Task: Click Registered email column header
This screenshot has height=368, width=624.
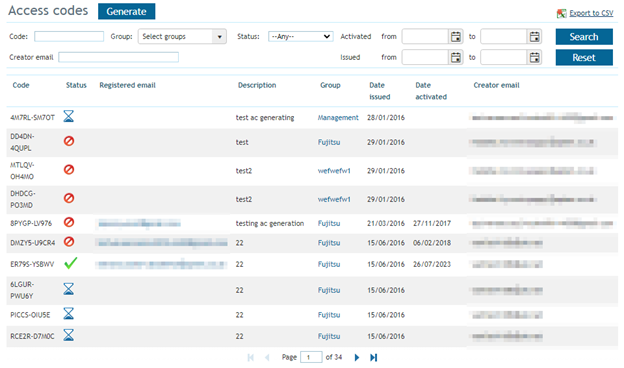Action: tap(127, 85)
